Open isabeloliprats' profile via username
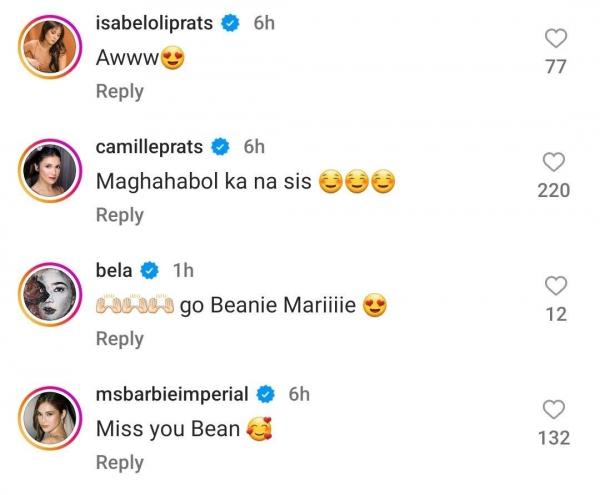Viewport: 600px width, 495px height. [x=154, y=23]
